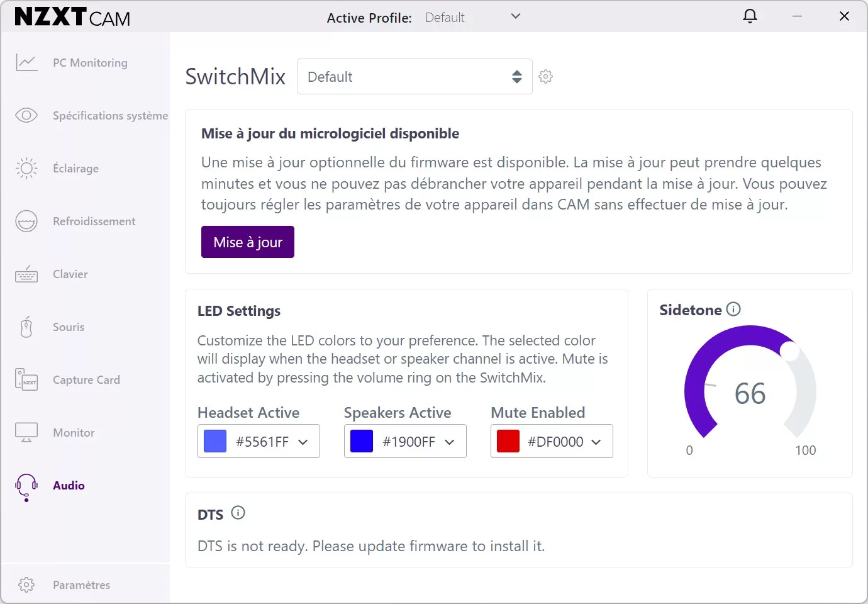Viewport: 868px width, 604px height.
Task: Click the Sidetone info icon
Action: (x=733, y=309)
